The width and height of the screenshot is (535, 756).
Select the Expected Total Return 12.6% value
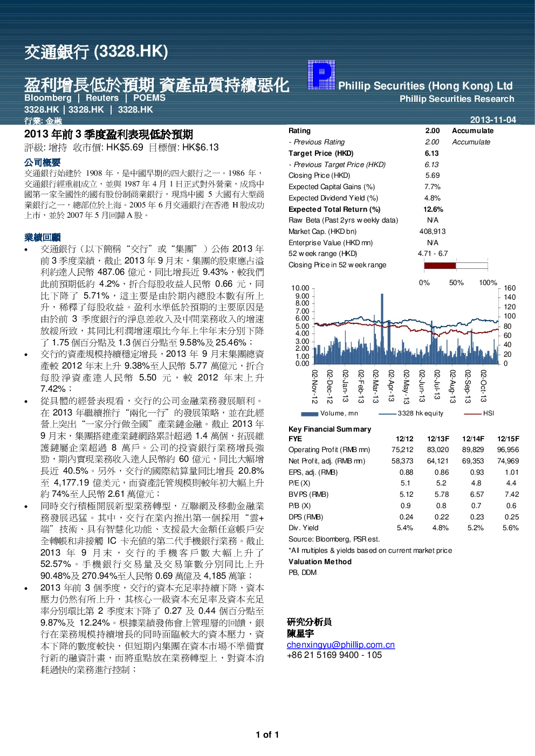(x=433, y=209)
